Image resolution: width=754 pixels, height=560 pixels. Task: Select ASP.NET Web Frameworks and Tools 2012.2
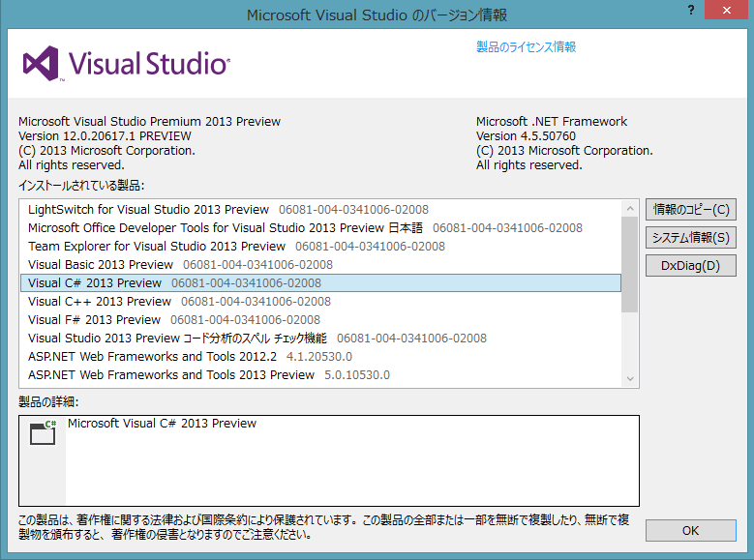pos(152,356)
